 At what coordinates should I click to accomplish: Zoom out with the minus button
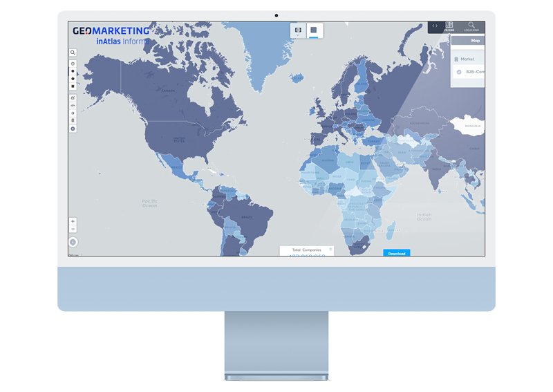point(73,229)
